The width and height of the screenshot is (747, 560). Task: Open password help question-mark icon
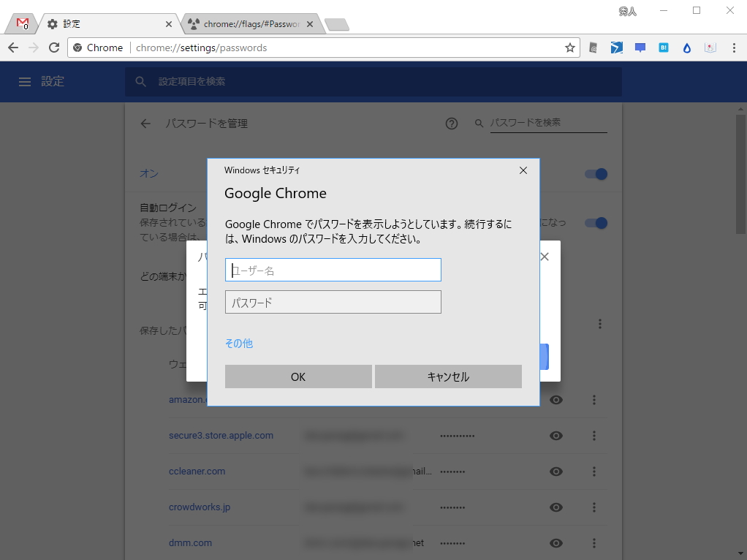[451, 124]
